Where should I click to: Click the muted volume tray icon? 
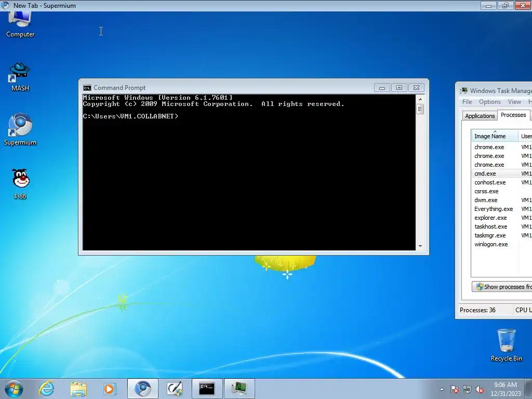point(480,389)
